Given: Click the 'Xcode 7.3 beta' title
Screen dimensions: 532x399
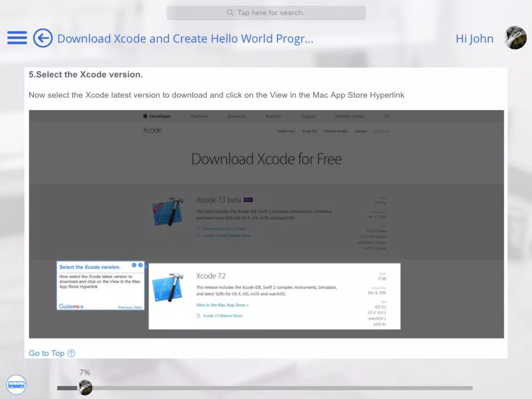Looking at the screenshot, I should point(219,200).
